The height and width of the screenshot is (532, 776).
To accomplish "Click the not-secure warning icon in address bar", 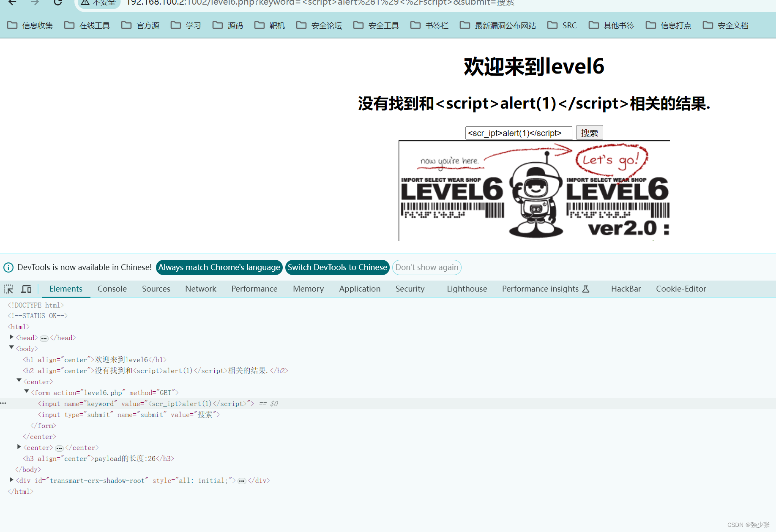I will pos(85,3).
